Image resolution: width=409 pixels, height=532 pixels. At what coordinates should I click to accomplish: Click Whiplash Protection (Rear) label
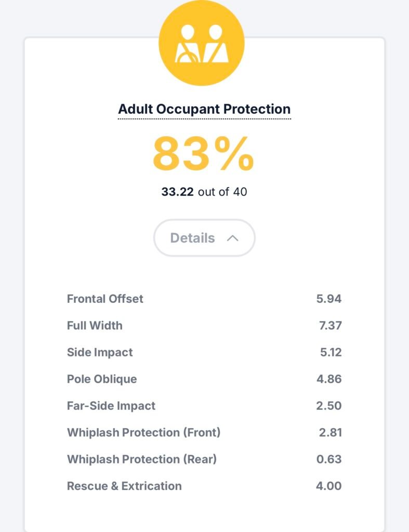click(x=142, y=459)
